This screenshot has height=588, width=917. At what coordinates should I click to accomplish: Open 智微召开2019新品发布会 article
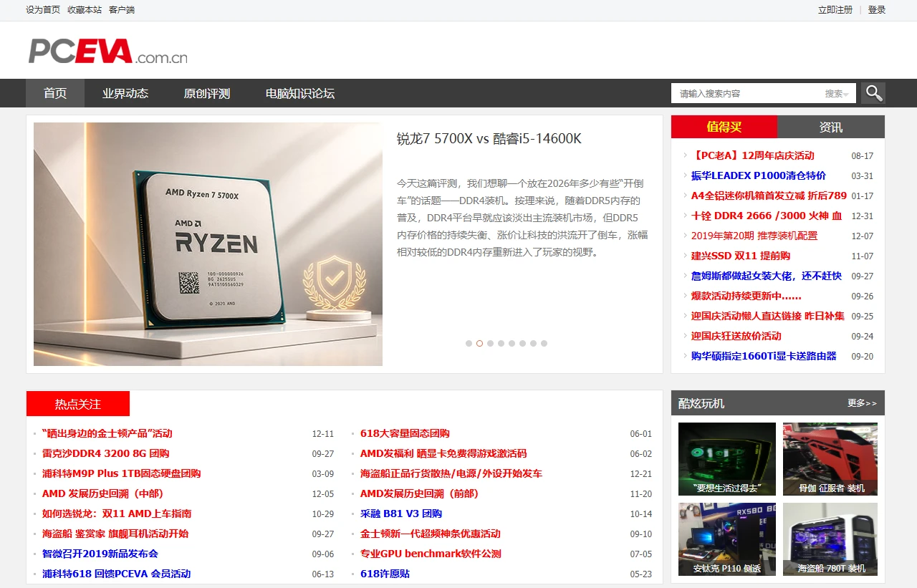[x=100, y=554]
